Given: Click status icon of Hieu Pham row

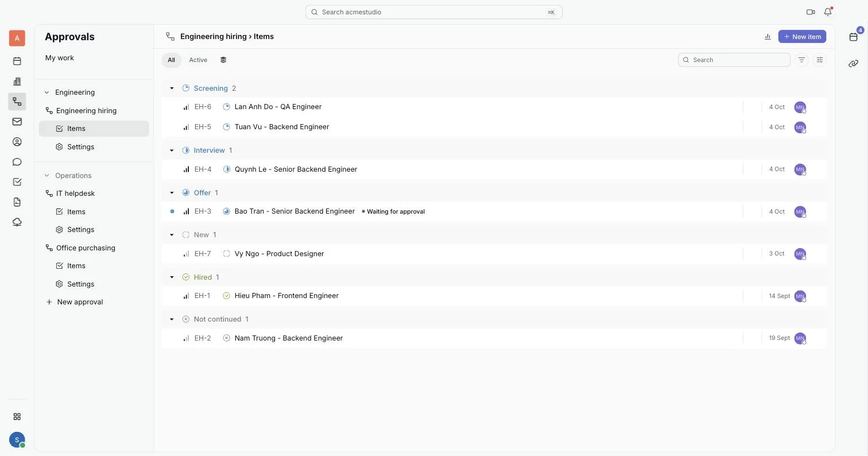Looking at the screenshot, I should [x=227, y=296].
